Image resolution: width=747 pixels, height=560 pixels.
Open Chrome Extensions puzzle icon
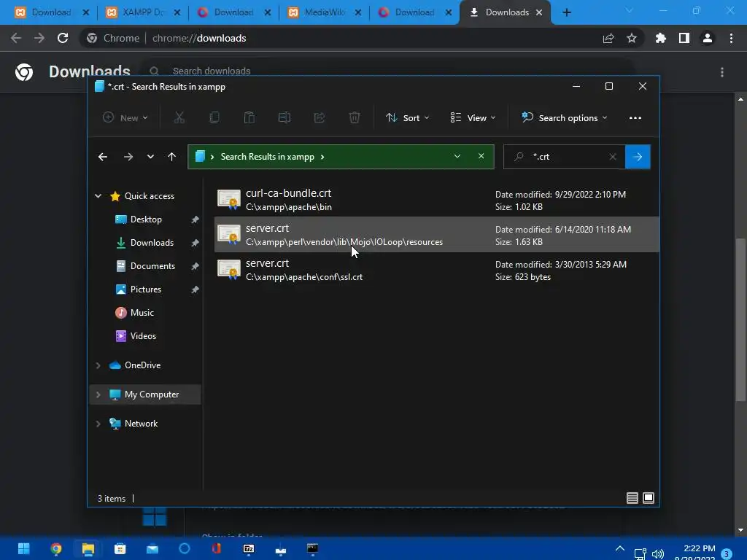tap(661, 38)
